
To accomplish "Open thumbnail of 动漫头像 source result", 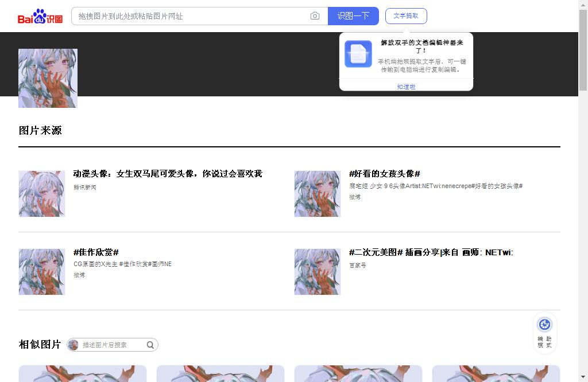I will point(42,194).
